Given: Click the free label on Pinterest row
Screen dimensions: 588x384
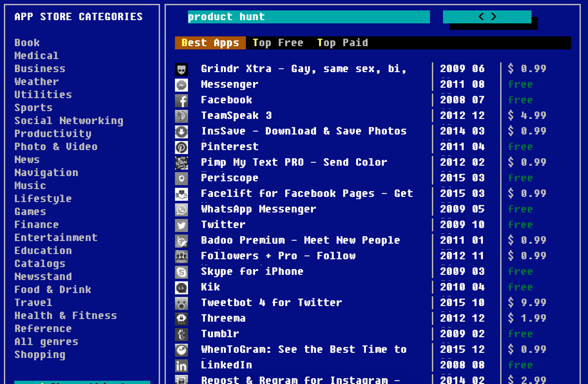Looking at the screenshot, I should tap(521, 147).
